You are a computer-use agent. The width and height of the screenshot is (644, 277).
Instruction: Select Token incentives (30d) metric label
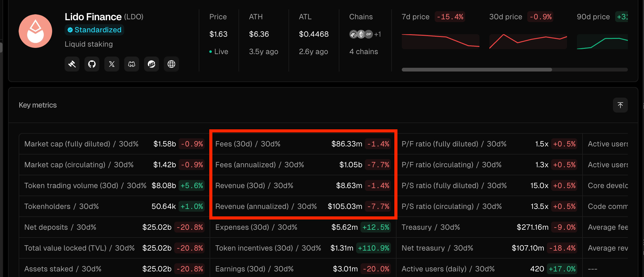pyautogui.click(x=268, y=248)
